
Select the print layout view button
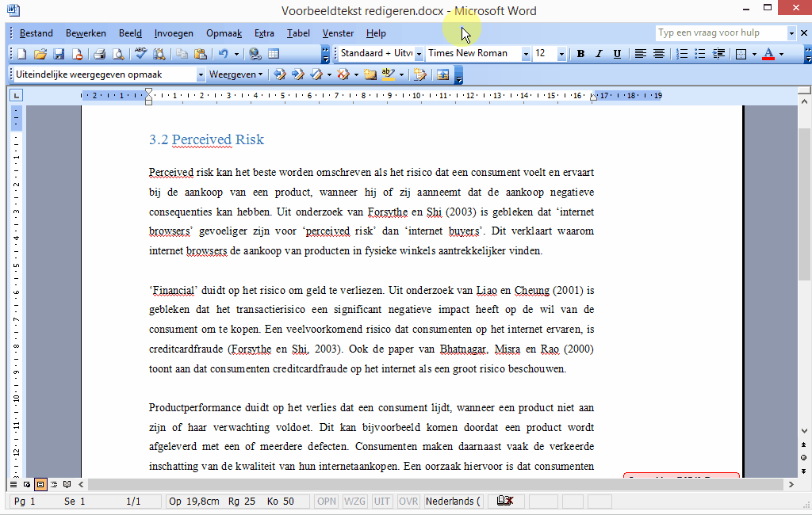click(x=40, y=484)
